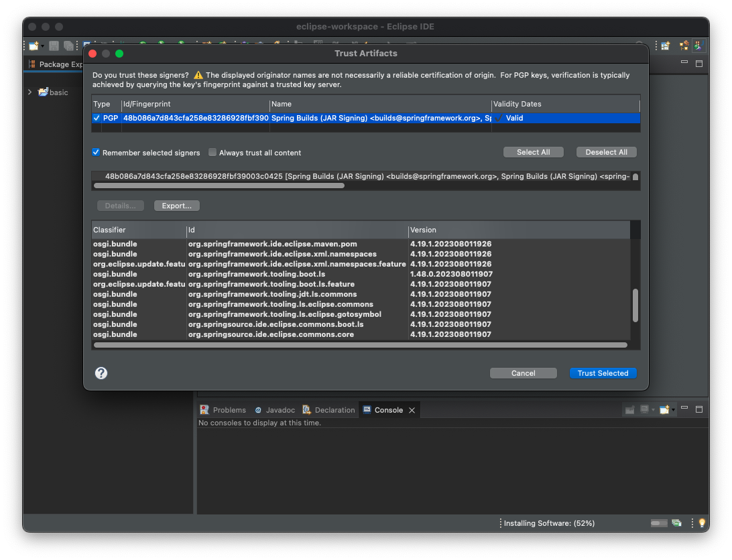Click the Type column header

[x=106, y=104]
